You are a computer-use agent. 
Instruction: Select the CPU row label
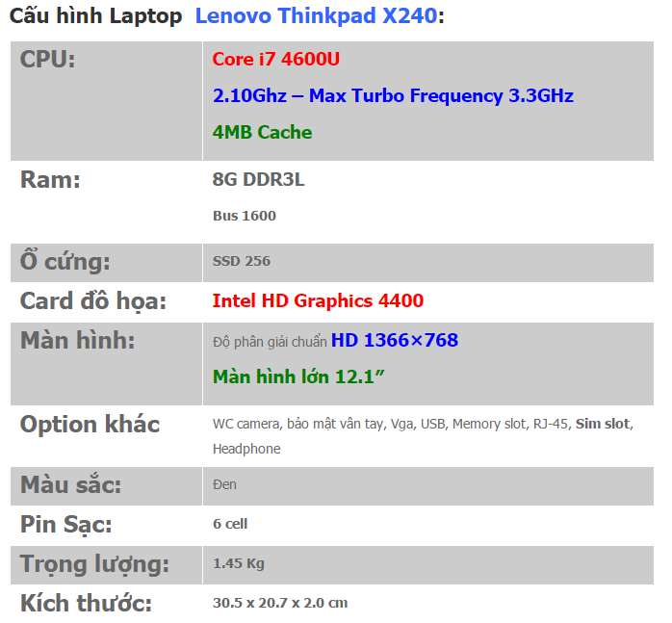[47, 60]
